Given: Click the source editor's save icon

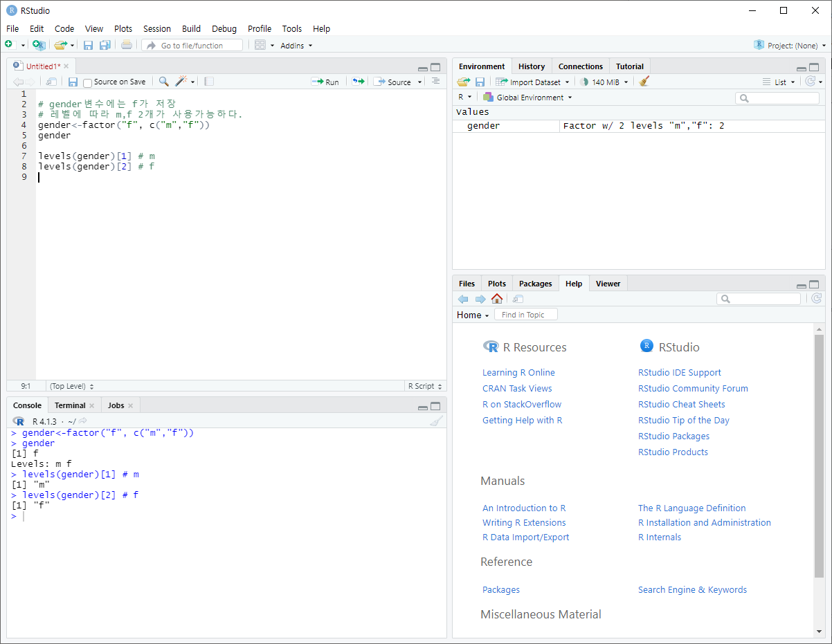Looking at the screenshot, I should [73, 82].
